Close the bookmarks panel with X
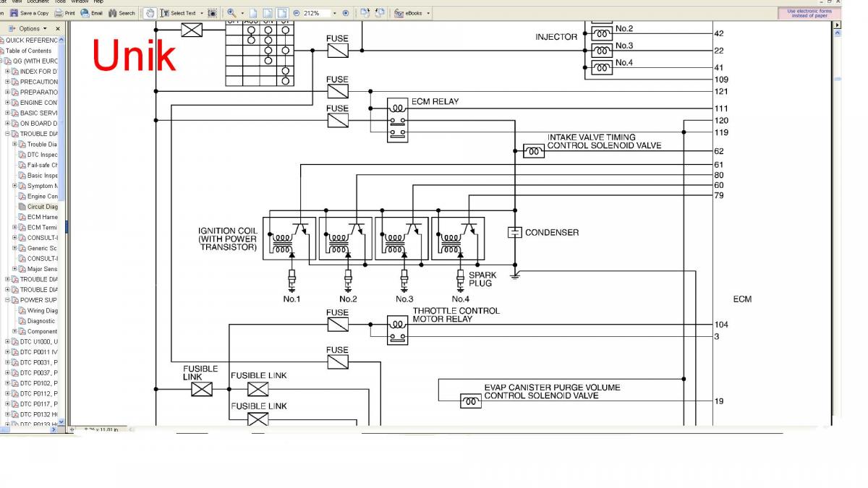The image size is (868, 488). (x=56, y=29)
